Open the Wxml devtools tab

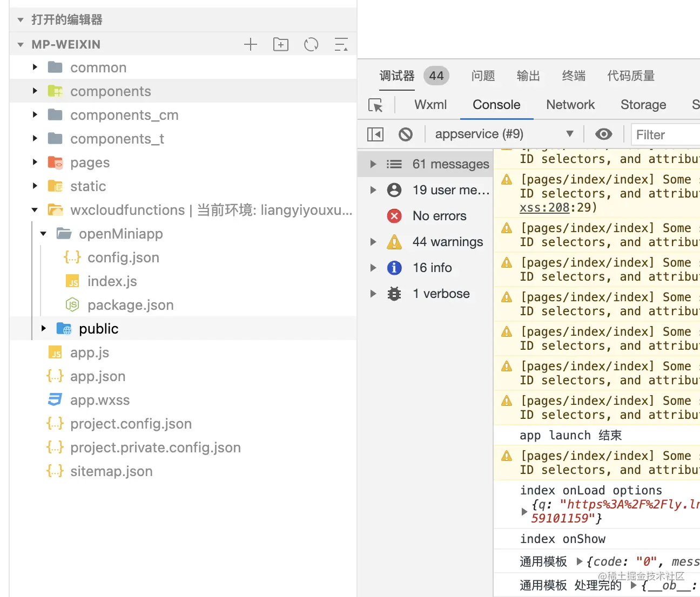430,105
